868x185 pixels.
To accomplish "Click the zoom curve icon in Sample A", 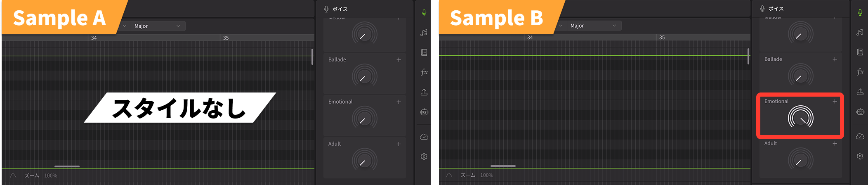I will pos(13,176).
